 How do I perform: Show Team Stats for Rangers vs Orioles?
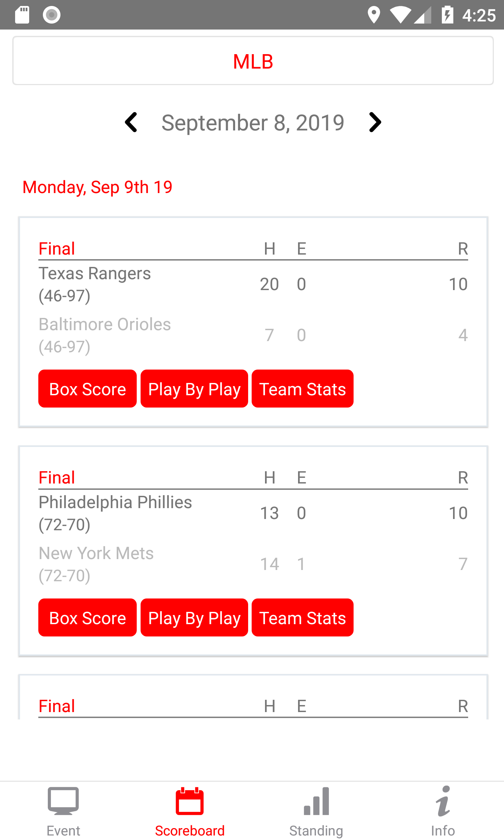pos(302,389)
